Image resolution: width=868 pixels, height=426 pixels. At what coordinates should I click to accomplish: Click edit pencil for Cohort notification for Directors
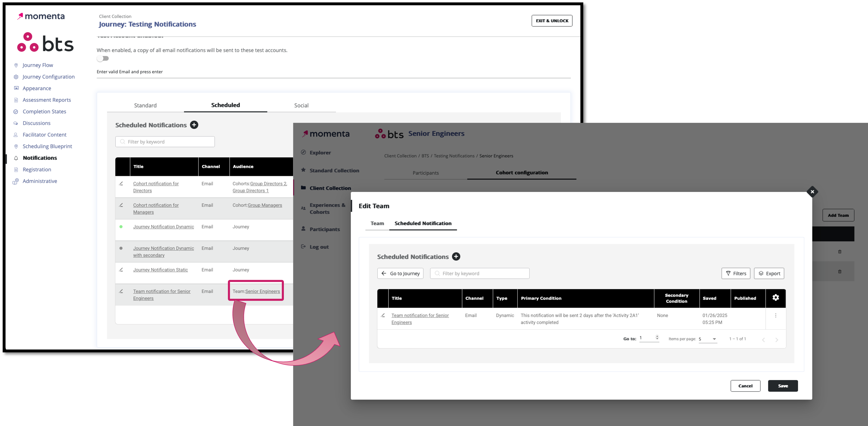(121, 184)
